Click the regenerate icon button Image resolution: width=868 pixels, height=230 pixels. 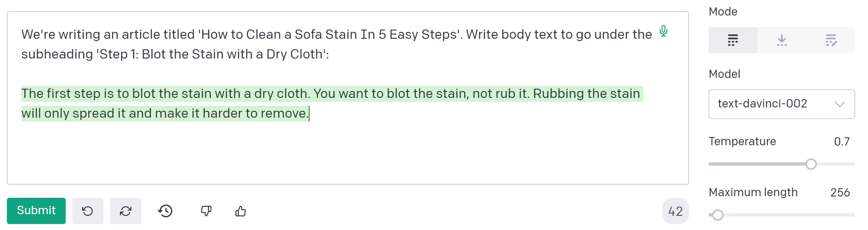tap(125, 211)
